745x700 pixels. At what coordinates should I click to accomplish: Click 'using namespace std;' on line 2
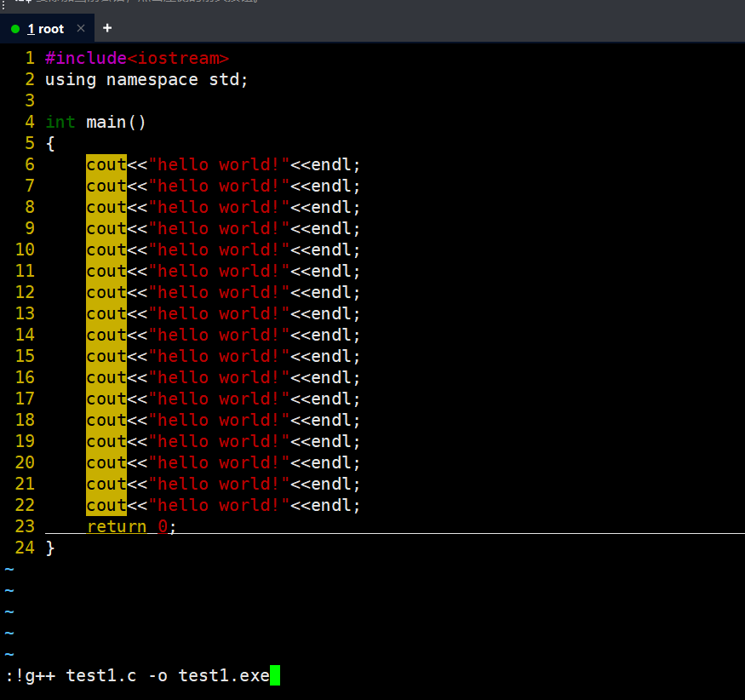[x=146, y=80]
